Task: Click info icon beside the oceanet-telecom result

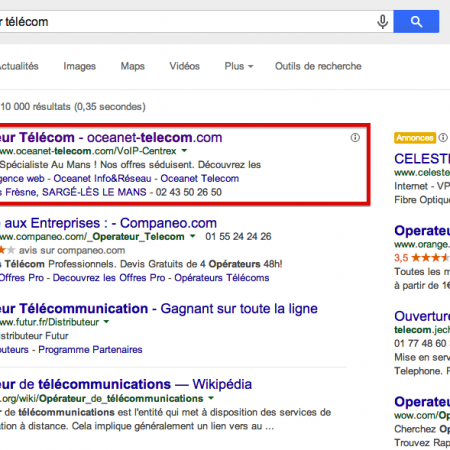Action: pos(355,137)
